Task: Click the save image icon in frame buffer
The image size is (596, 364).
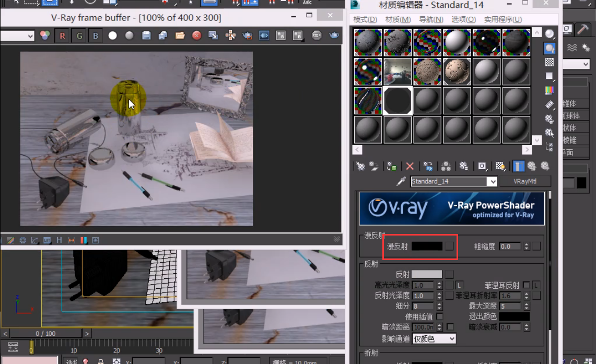Action: point(146,36)
